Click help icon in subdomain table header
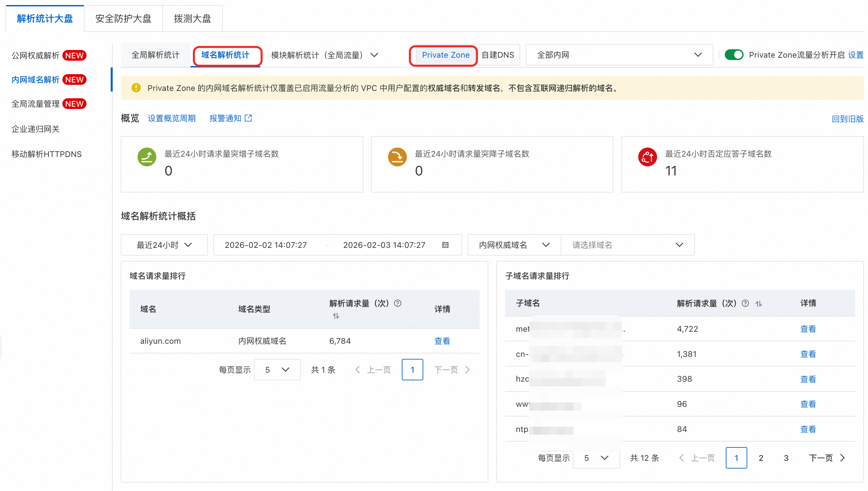The width and height of the screenshot is (868, 491). (x=745, y=303)
